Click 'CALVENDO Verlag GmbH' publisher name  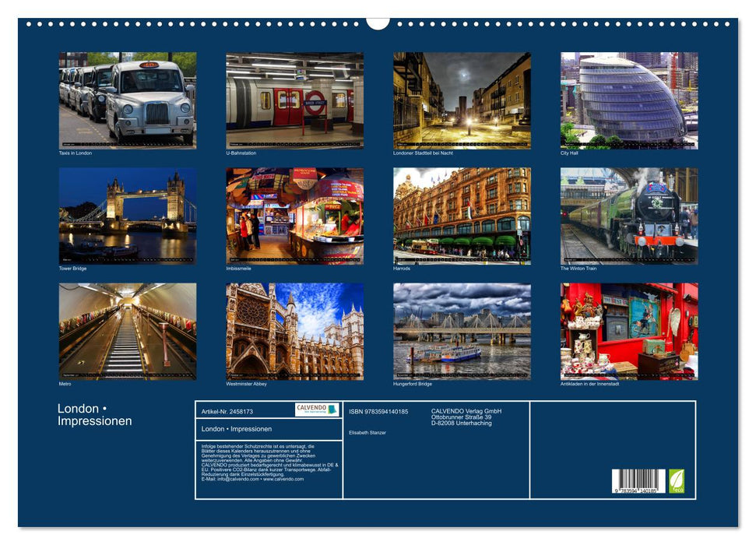(x=466, y=411)
